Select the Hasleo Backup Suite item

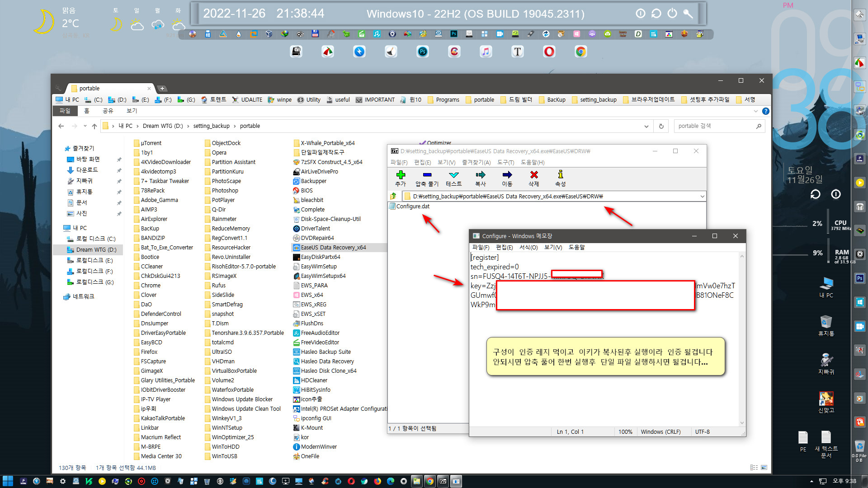322,352
